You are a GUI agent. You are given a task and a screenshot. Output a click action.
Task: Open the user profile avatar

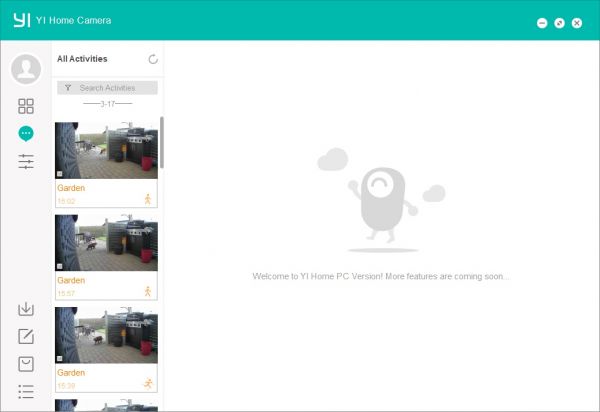pyautogui.click(x=26, y=69)
